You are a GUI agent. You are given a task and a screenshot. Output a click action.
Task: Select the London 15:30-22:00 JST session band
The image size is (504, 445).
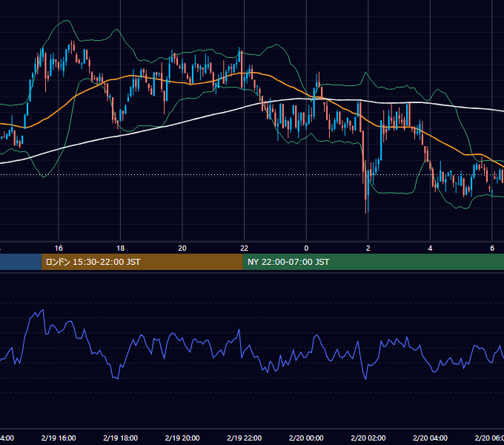(x=142, y=262)
